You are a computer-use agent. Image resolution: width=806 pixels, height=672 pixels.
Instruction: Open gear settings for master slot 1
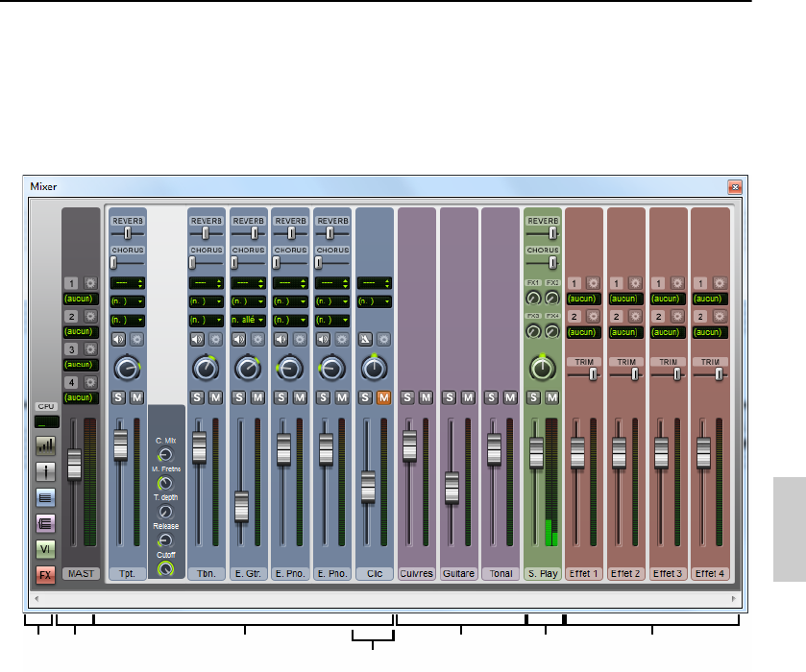[90, 283]
